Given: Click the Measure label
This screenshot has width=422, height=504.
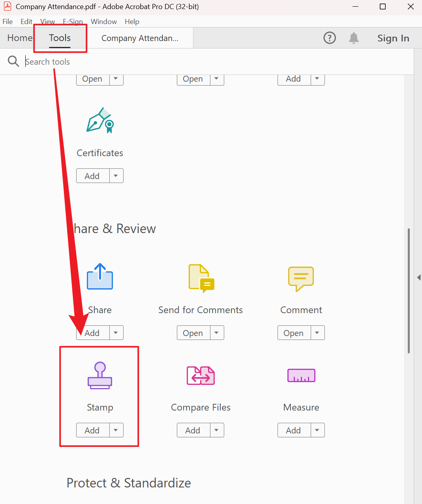Looking at the screenshot, I should pyautogui.click(x=301, y=407).
